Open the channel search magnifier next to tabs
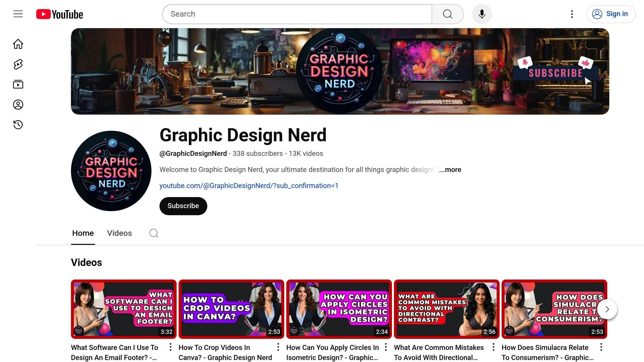This screenshot has width=644, height=362. click(x=154, y=233)
